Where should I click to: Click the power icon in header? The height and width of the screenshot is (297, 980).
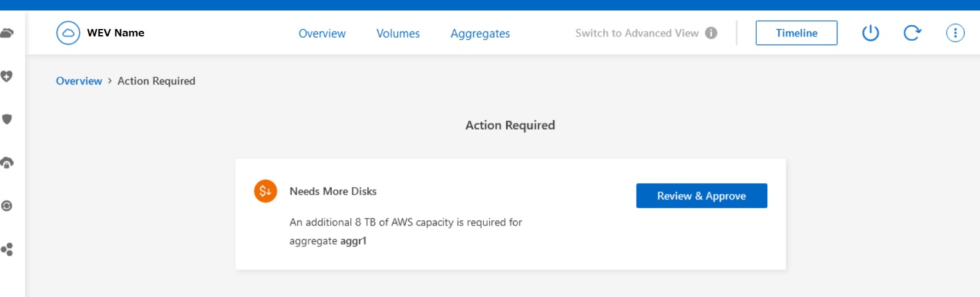pos(870,33)
